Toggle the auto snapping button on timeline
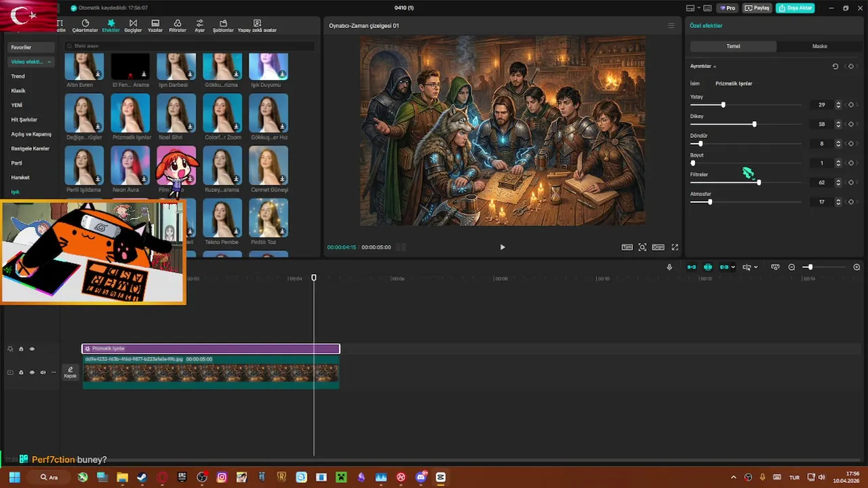Screen dimensions: 868x488 pyautogui.click(x=708, y=267)
